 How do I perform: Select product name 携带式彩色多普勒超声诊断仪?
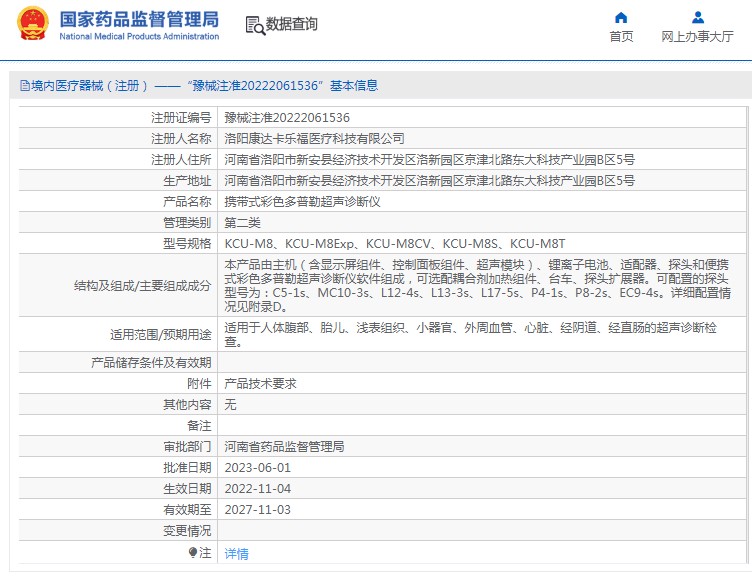click(x=303, y=202)
